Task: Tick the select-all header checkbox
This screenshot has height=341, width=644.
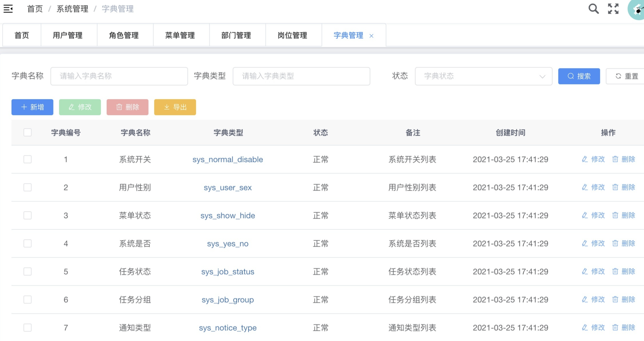Action: tap(27, 133)
